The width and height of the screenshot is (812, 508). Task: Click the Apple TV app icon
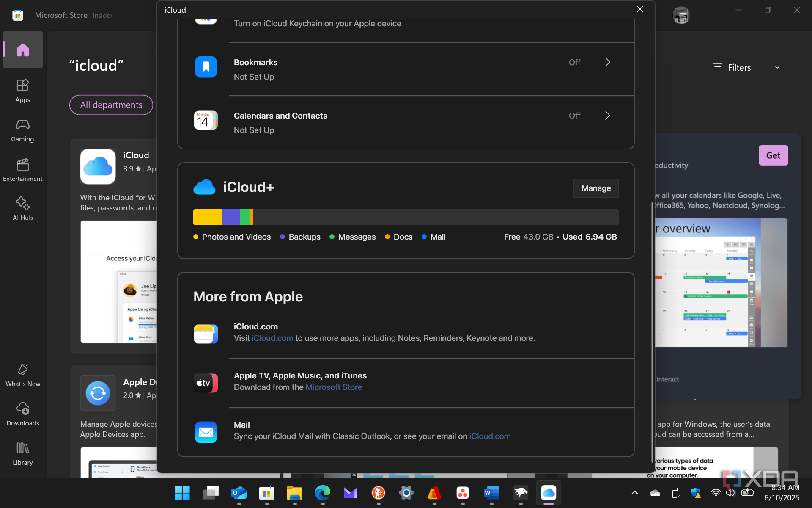point(206,383)
